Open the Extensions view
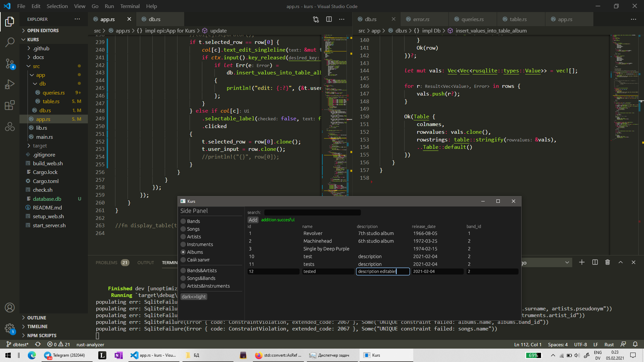This screenshot has width=644, height=362. [x=10, y=105]
